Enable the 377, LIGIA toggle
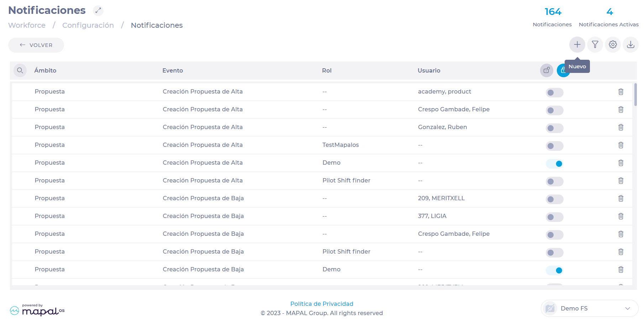This screenshot has width=644, height=319. tap(555, 217)
